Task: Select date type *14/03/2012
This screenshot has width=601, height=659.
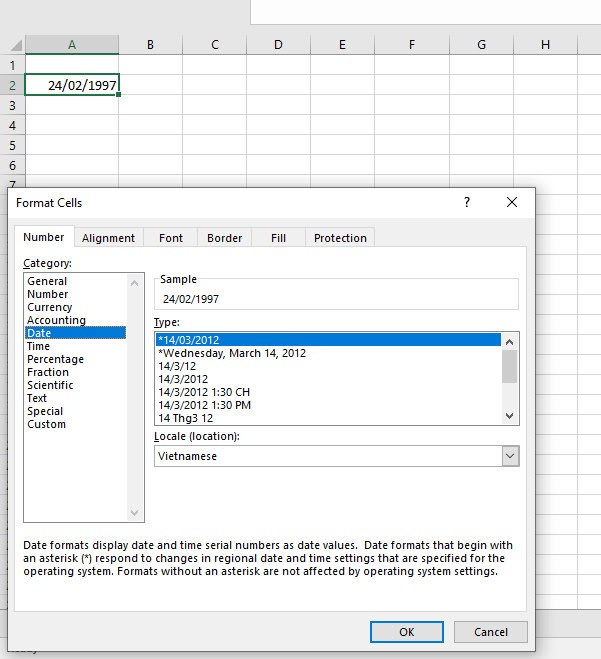Action: click(x=328, y=340)
